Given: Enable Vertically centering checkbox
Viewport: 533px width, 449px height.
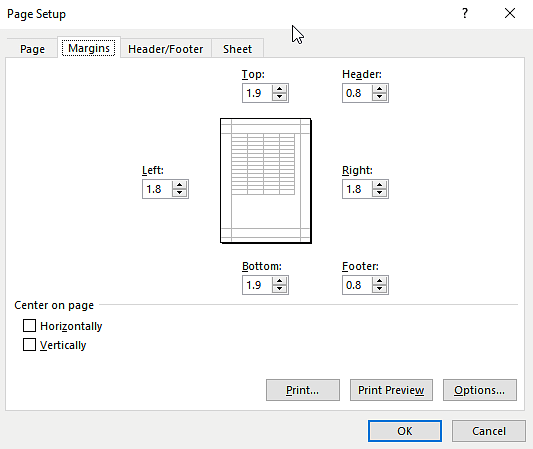Looking at the screenshot, I should 29,344.
